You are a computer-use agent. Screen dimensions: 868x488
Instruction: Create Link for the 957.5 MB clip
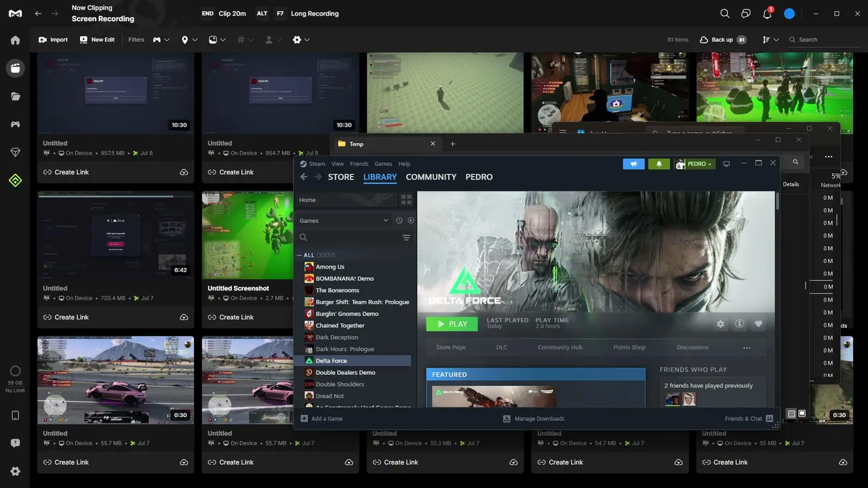(x=66, y=172)
